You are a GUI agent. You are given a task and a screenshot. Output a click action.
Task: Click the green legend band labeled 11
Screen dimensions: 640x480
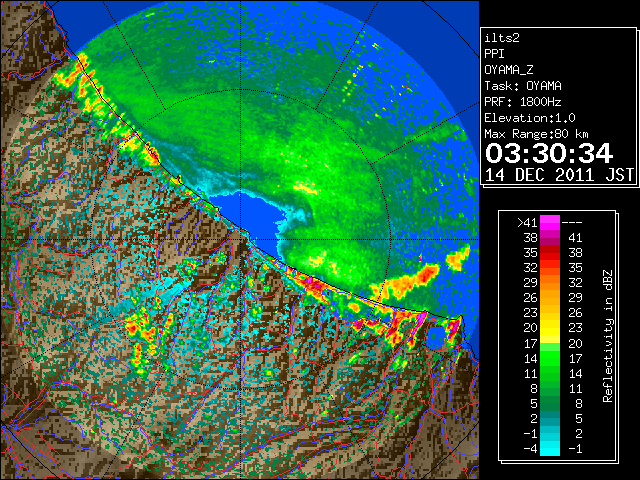point(550,373)
